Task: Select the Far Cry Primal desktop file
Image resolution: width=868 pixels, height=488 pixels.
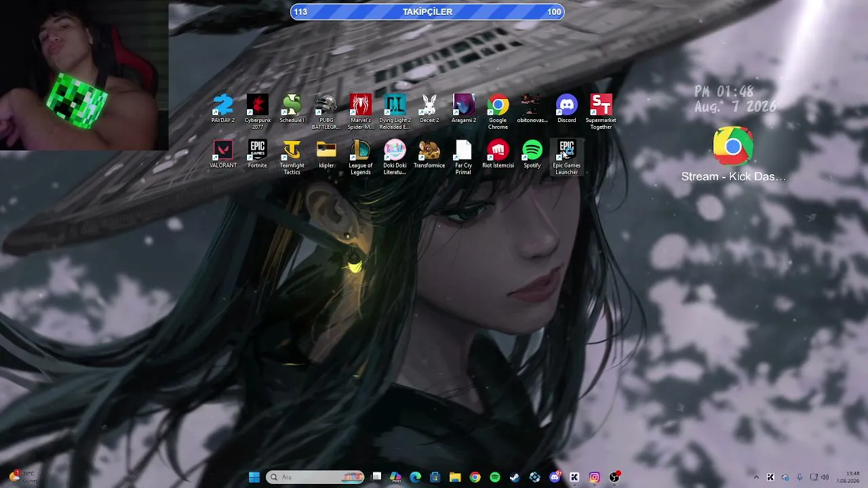Action: (x=464, y=157)
